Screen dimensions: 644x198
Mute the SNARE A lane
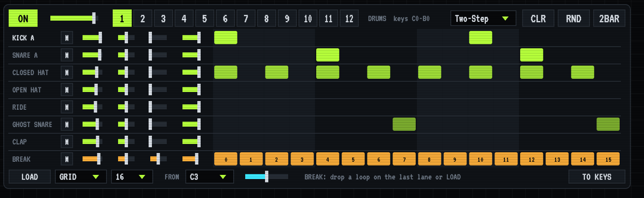tap(66, 55)
